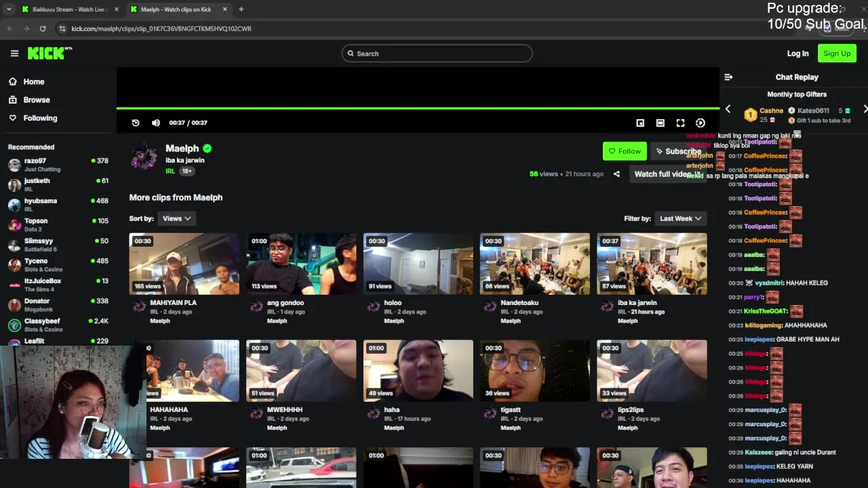Open recommended channel razo07
This screenshot has height=488, width=868.
[x=58, y=165]
